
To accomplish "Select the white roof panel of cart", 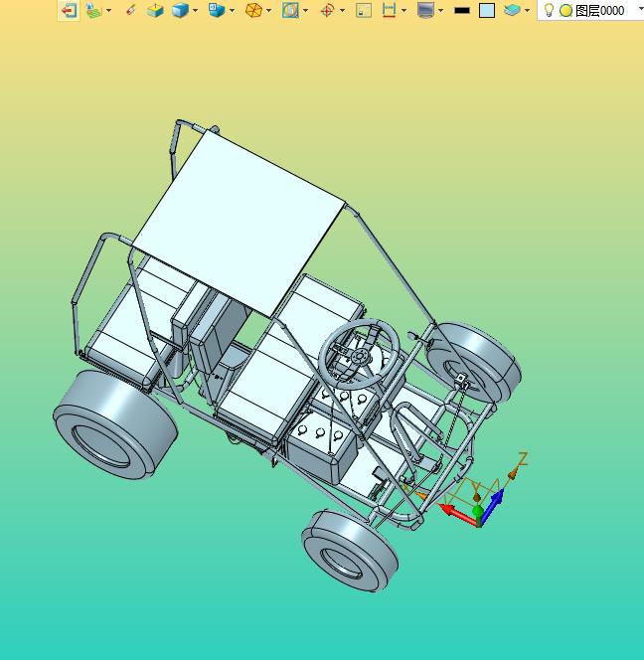I will point(239,224).
